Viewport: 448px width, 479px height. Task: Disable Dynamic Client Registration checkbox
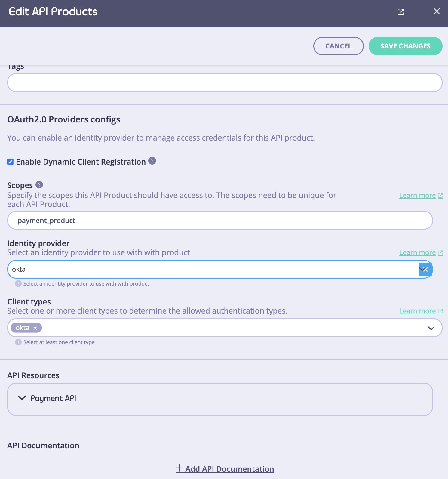point(11,162)
